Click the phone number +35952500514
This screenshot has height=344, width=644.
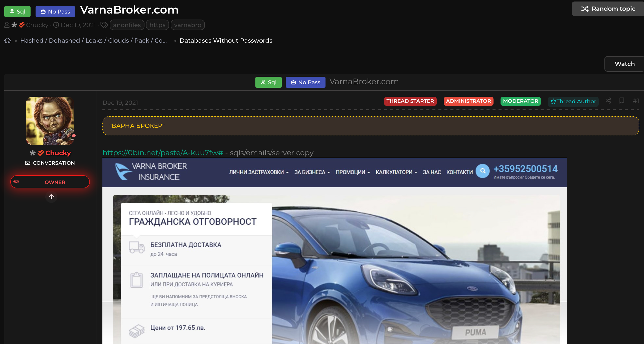pos(525,169)
